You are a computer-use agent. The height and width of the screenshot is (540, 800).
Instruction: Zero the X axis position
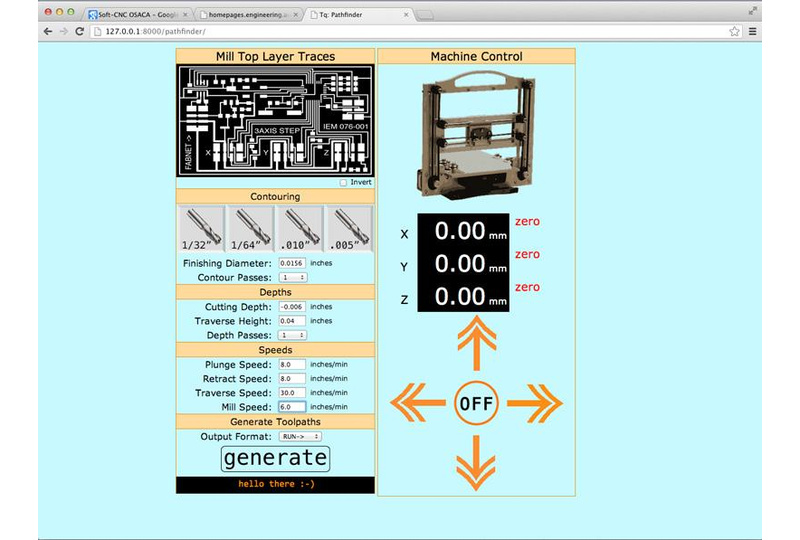pos(527,221)
